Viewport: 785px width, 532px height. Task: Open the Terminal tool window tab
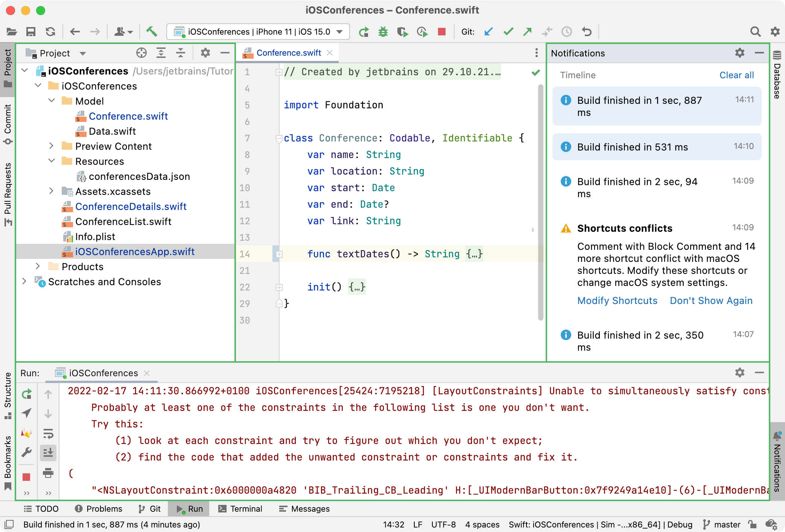240,509
